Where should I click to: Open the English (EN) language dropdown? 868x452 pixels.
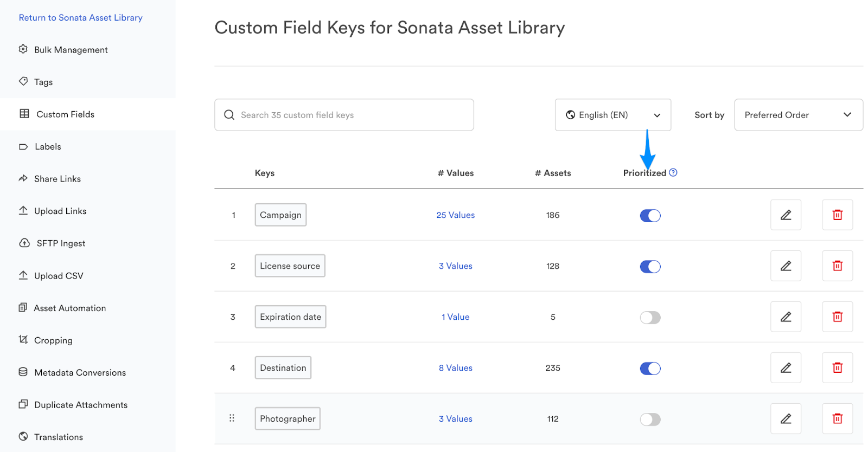point(612,115)
